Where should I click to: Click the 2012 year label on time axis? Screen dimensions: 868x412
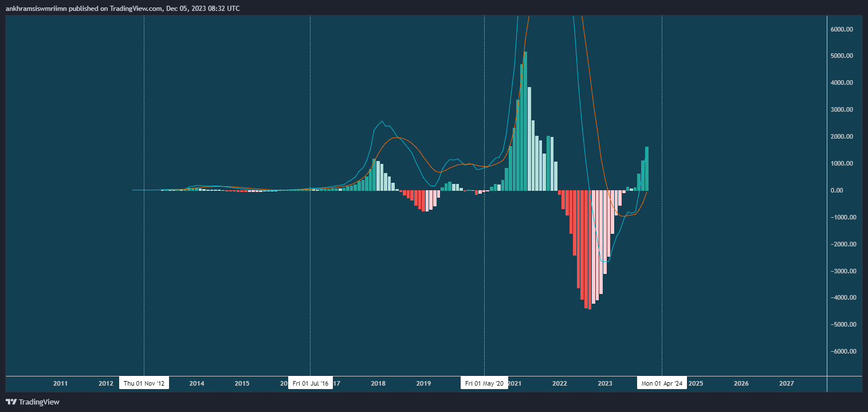click(x=105, y=383)
